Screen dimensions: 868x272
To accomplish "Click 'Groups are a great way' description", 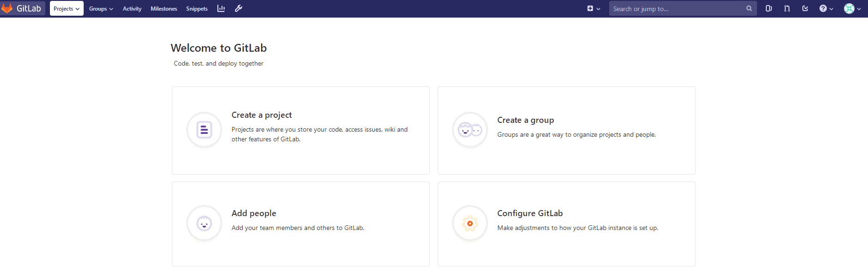I will (576, 135).
